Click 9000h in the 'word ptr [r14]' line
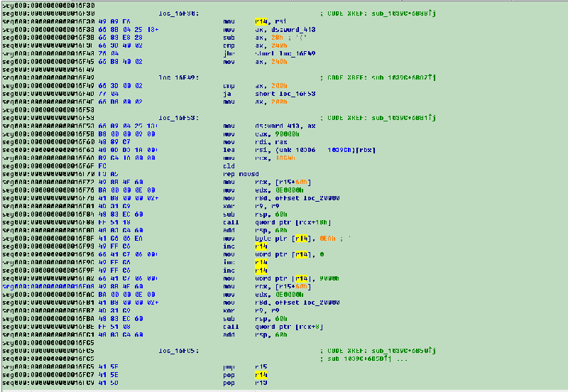 (329, 278)
